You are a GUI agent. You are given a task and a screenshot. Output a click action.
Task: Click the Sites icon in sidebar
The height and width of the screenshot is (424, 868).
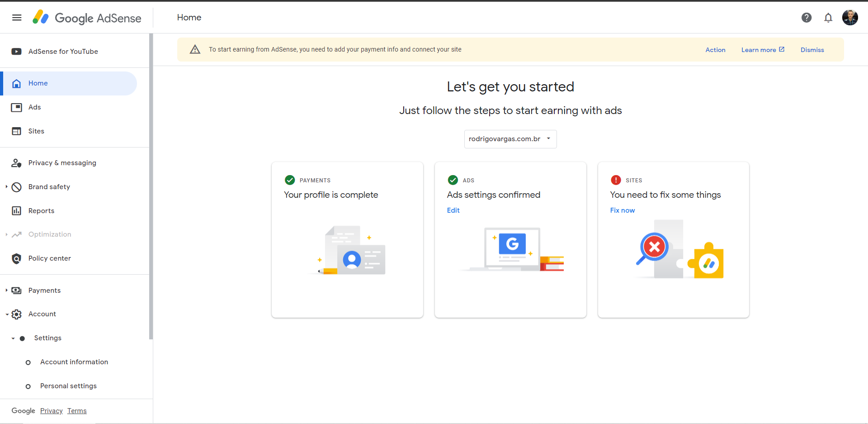pyautogui.click(x=17, y=131)
